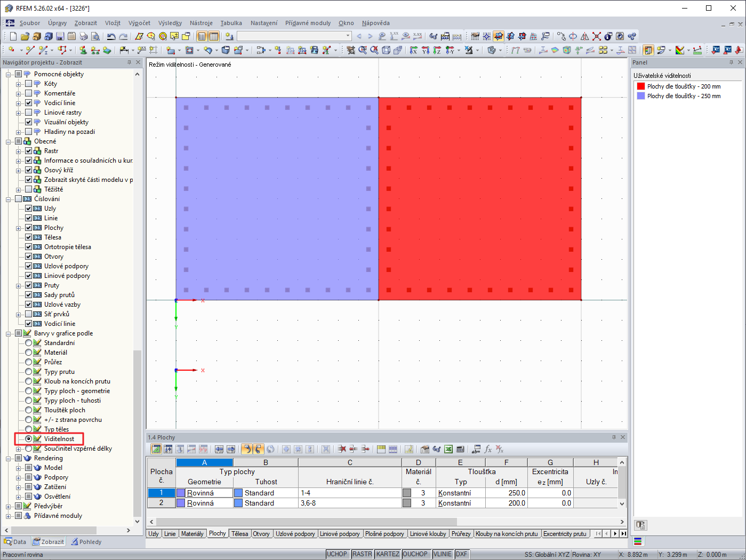Collapse the Obecné tree node
746x560 pixels.
(9, 141)
